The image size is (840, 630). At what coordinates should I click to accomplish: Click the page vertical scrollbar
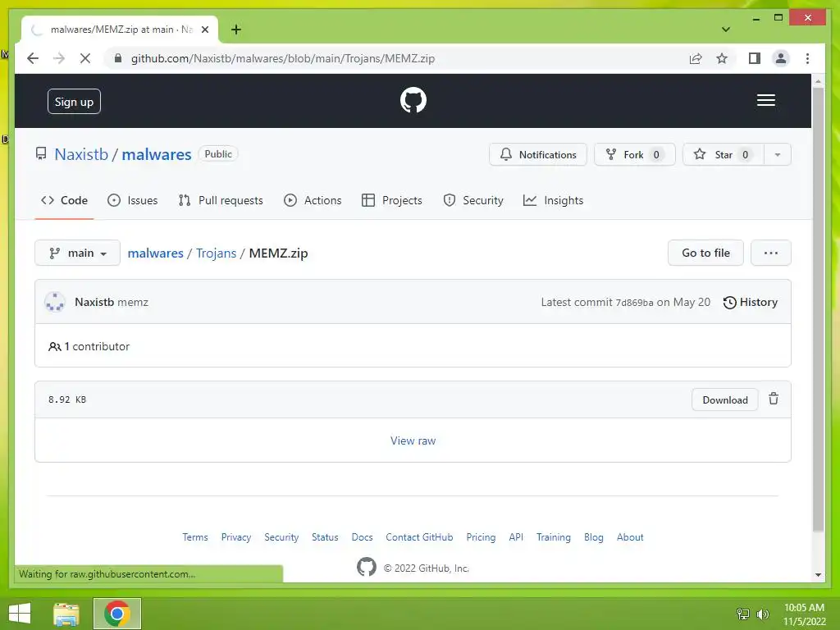(818, 308)
